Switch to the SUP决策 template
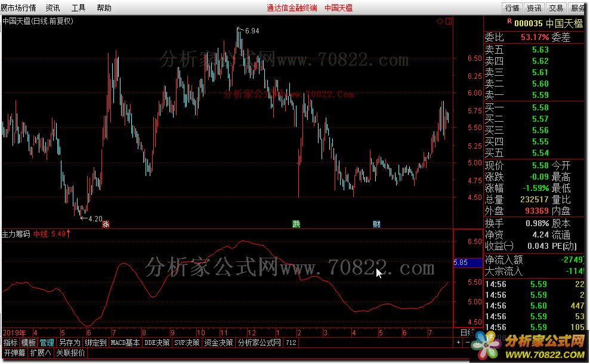This screenshot has height=364, width=590. (x=187, y=343)
